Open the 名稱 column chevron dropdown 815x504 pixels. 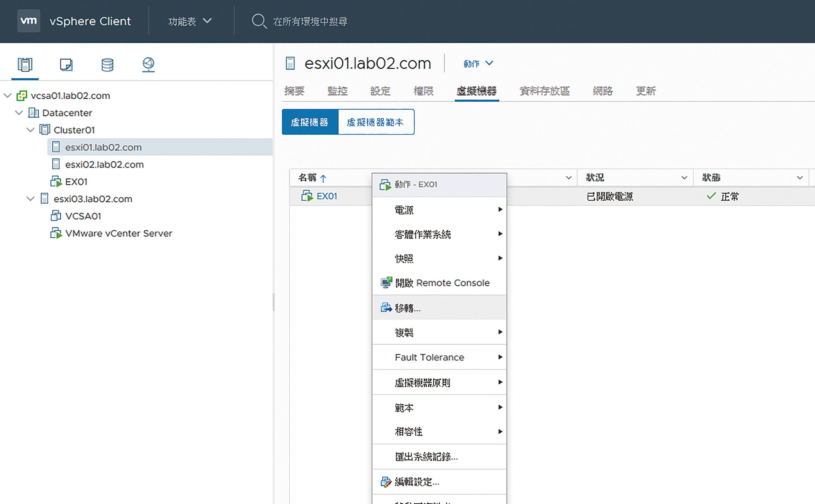(x=569, y=178)
